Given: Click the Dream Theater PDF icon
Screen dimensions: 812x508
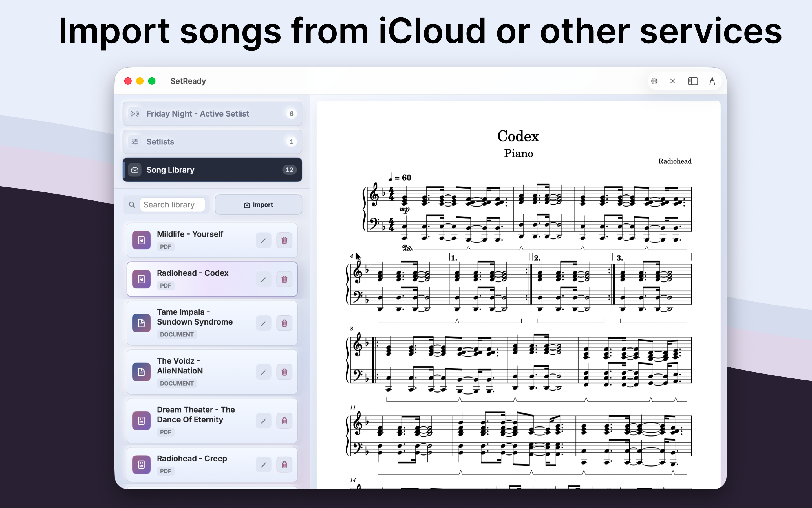Looking at the screenshot, I should pyautogui.click(x=141, y=421).
